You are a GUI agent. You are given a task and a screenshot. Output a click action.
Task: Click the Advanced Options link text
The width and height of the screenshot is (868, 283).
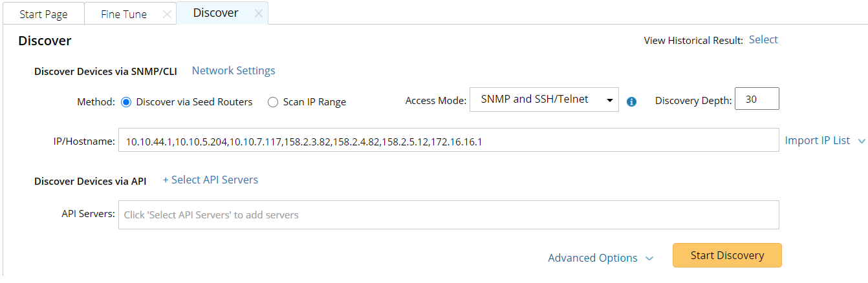[592, 258]
